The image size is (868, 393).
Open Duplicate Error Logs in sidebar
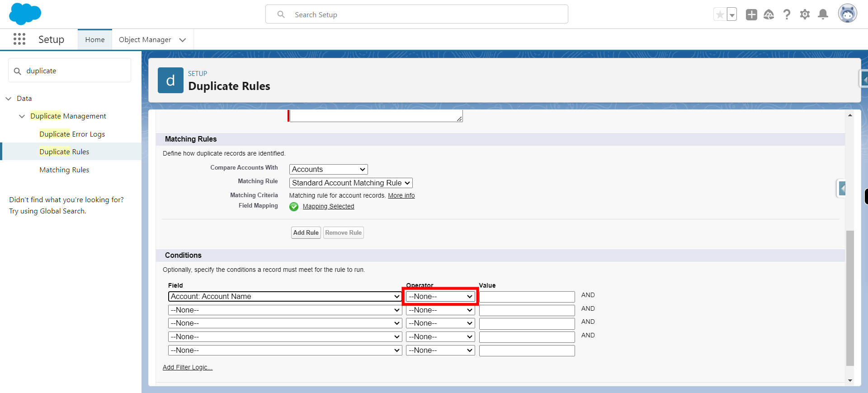pyautogui.click(x=72, y=134)
